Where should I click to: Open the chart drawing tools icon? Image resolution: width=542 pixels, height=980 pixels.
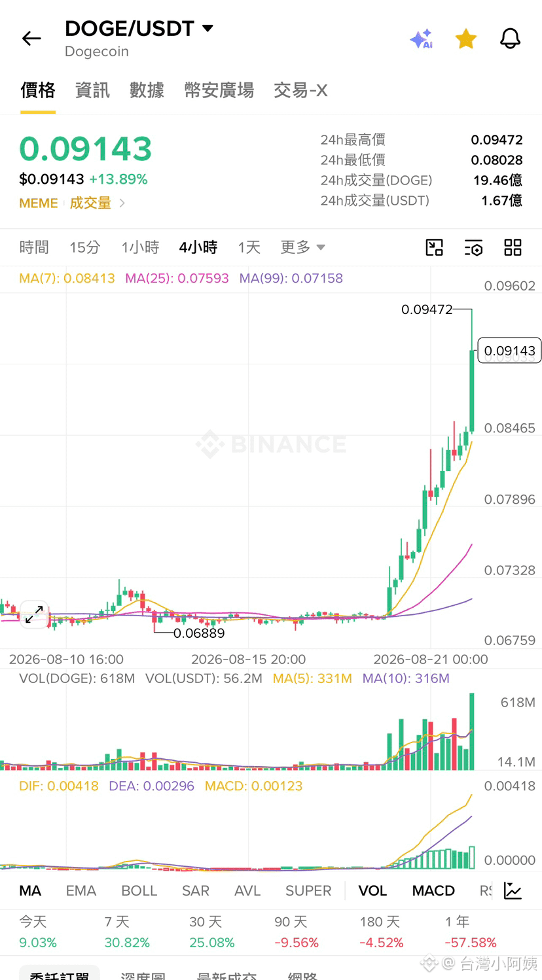tap(434, 247)
